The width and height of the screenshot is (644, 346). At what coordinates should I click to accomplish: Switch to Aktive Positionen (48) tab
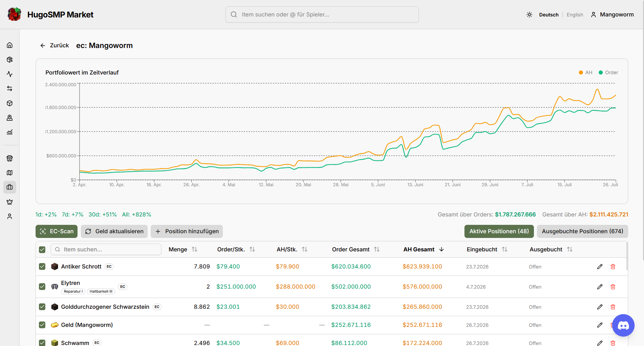point(499,232)
